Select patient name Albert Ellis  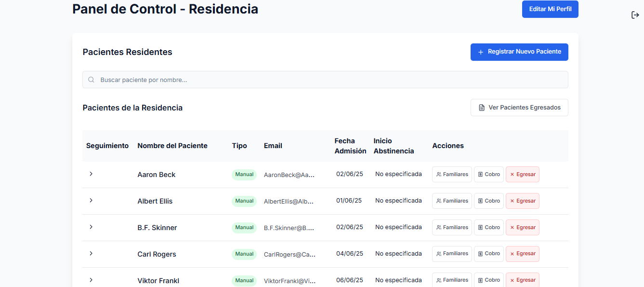[x=155, y=201]
